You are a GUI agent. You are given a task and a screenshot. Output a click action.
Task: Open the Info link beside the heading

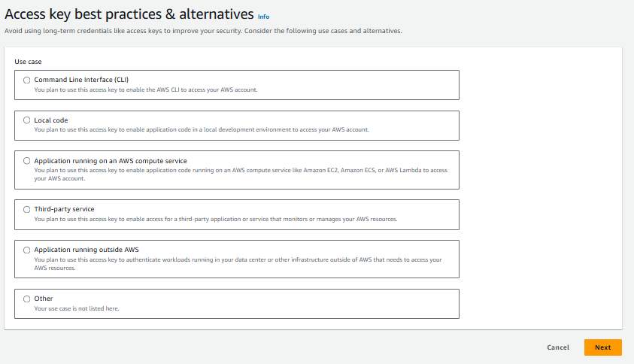pyautogui.click(x=264, y=17)
